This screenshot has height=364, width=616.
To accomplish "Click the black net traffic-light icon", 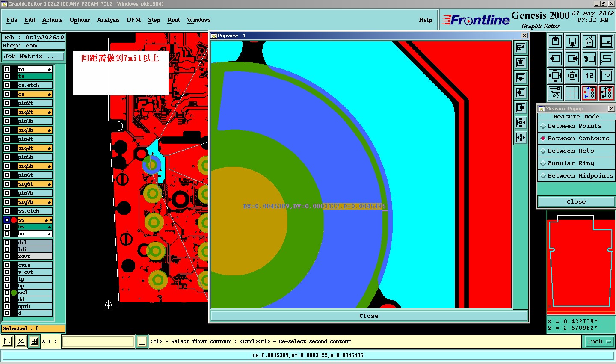I will (607, 92).
